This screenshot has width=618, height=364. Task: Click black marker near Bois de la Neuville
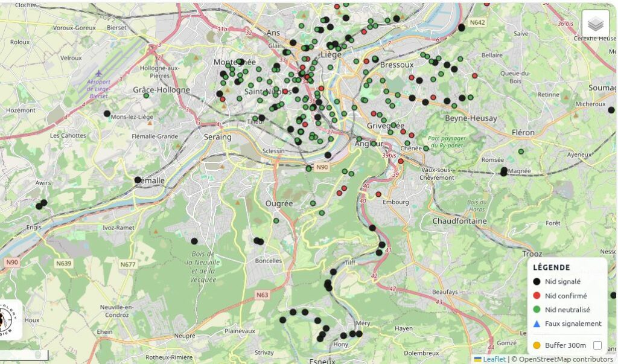click(194, 241)
